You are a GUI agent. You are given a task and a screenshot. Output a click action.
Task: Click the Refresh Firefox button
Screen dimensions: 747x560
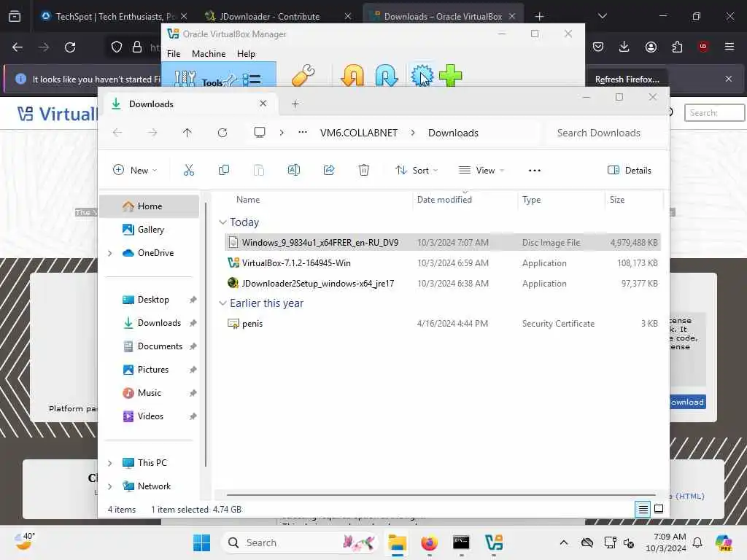[x=627, y=79]
